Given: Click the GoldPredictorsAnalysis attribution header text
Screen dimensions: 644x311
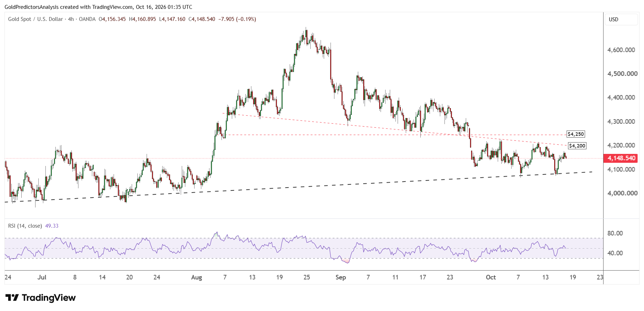Looking at the screenshot, I should pyautogui.click(x=98, y=7).
